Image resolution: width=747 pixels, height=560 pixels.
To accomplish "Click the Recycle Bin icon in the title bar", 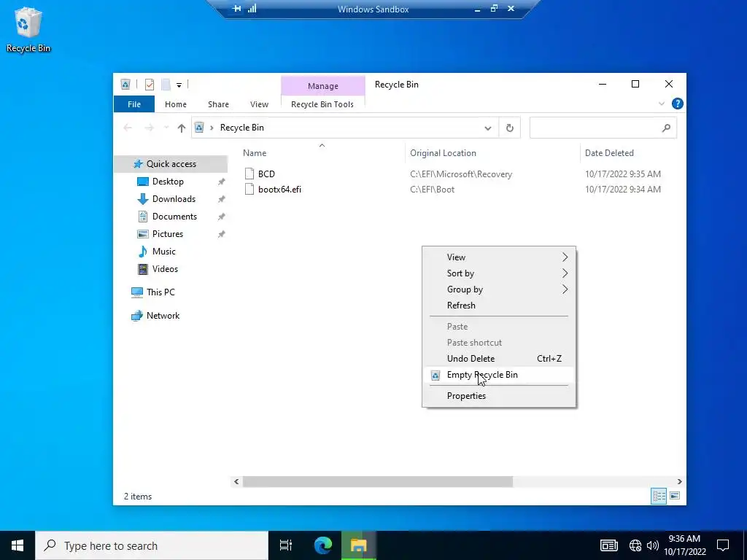I will pyautogui.click(x=125, y=85).
